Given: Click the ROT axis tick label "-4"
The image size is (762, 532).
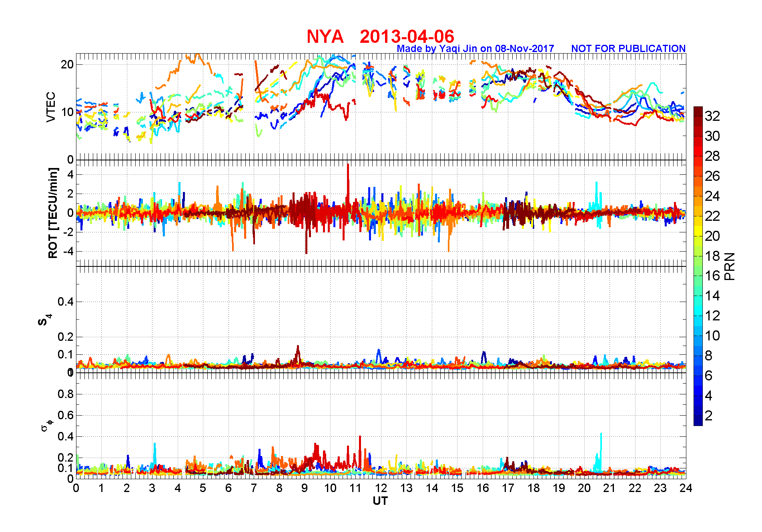Looking at the screenshot, I should (x=68, y=251).
